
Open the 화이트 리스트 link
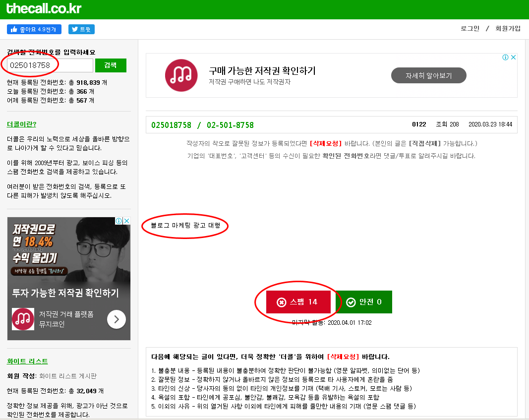[27, 361]
